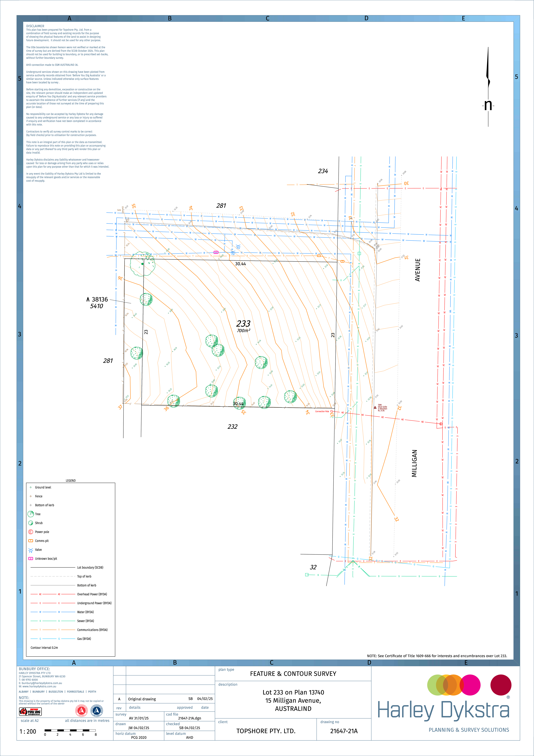This screenshot has height=756, width=534.
Task: Click the Shrub legend symbol
Action: [31, 523]
